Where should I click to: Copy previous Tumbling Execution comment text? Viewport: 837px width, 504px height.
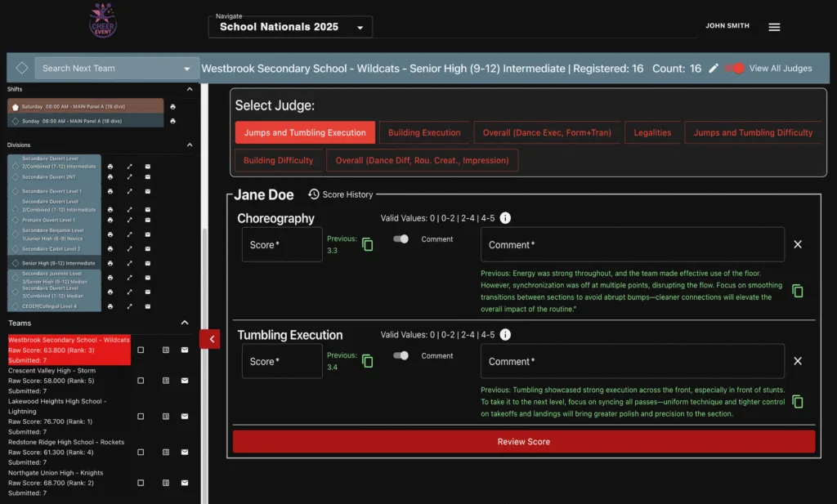798,402
